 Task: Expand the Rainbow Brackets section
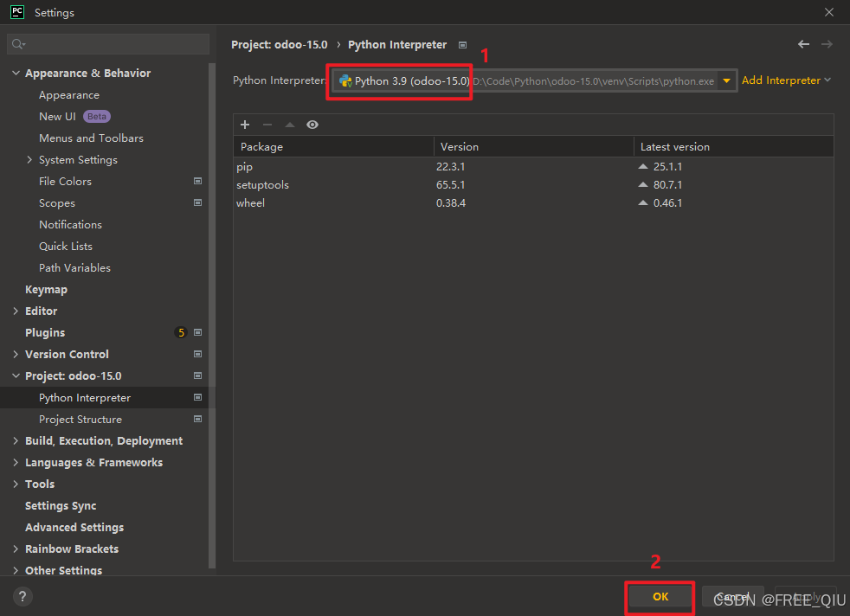point(16,549)
